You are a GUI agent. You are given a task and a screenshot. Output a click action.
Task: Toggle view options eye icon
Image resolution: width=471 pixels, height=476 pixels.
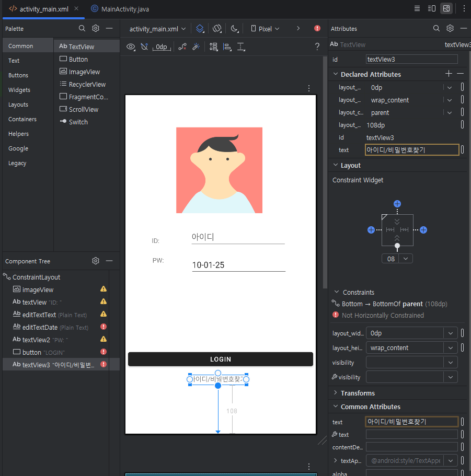tap(131, 47)
